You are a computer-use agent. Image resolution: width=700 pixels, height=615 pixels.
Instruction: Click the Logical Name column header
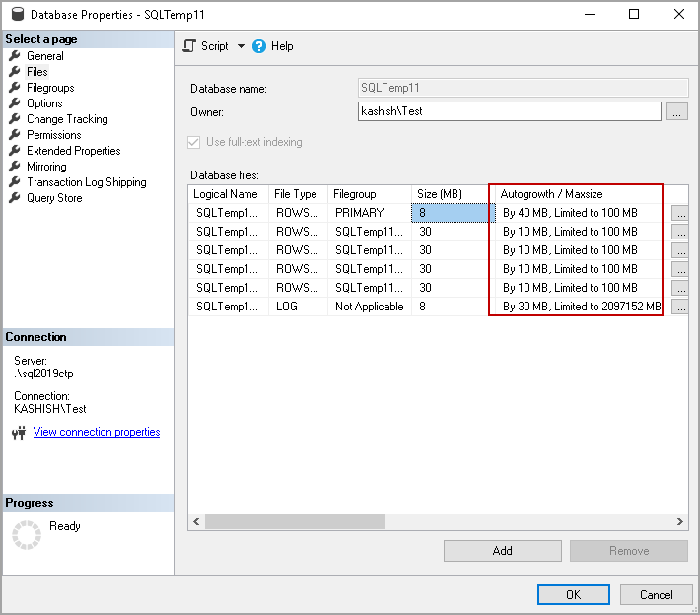click(x=228, y=194)
